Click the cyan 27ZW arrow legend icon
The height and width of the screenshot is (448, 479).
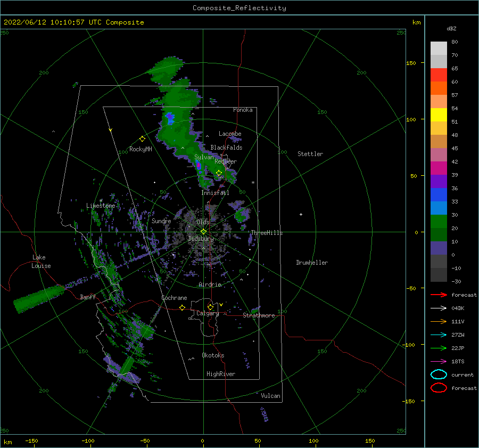pos(439,335)
